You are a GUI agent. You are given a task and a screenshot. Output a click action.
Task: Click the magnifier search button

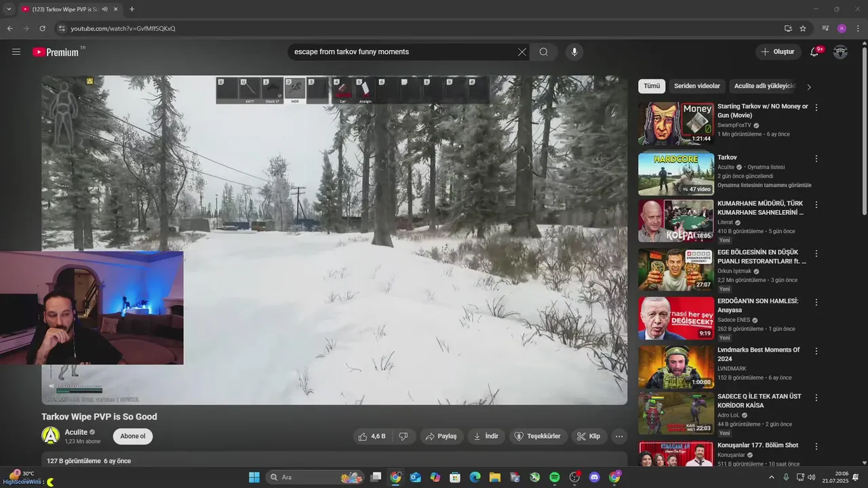[x=544, y=52]
